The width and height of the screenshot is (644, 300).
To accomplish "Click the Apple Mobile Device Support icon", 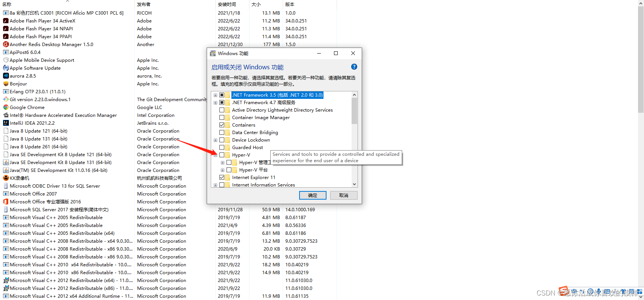I will (6, 60).
